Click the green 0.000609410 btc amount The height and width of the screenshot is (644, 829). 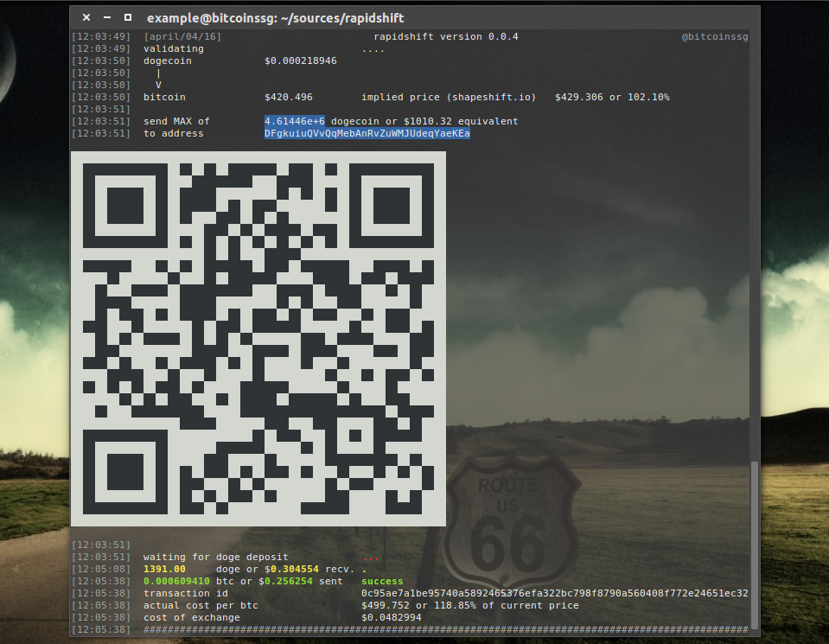tap(176, 581)
